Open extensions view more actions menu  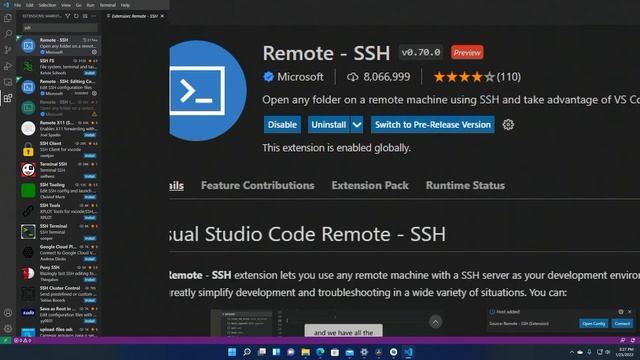[93, 16]
